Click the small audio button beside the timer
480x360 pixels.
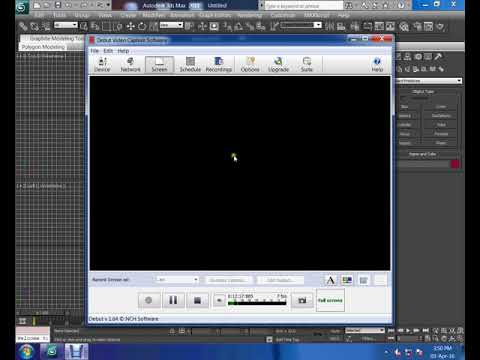[219, 300]
